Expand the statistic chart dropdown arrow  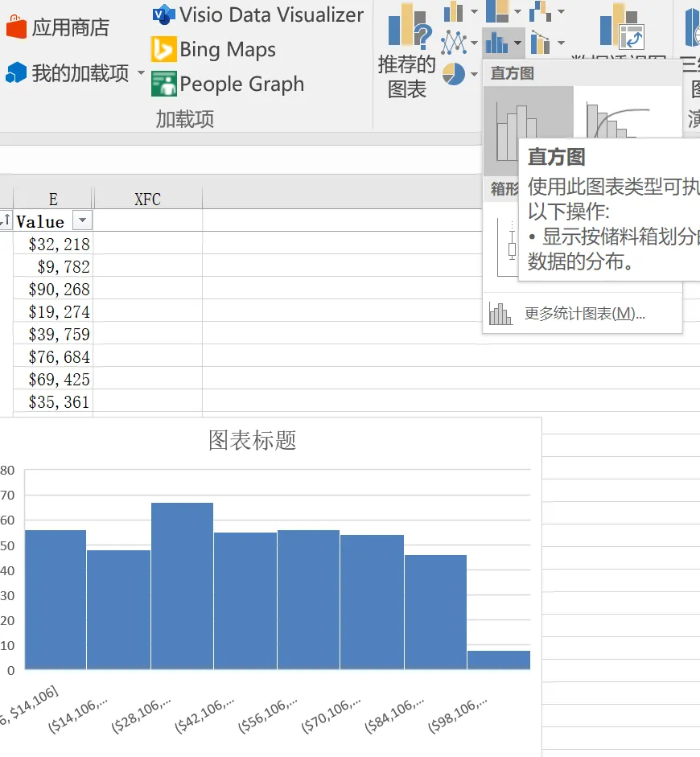pyautogui.click(x=517, y=43)
